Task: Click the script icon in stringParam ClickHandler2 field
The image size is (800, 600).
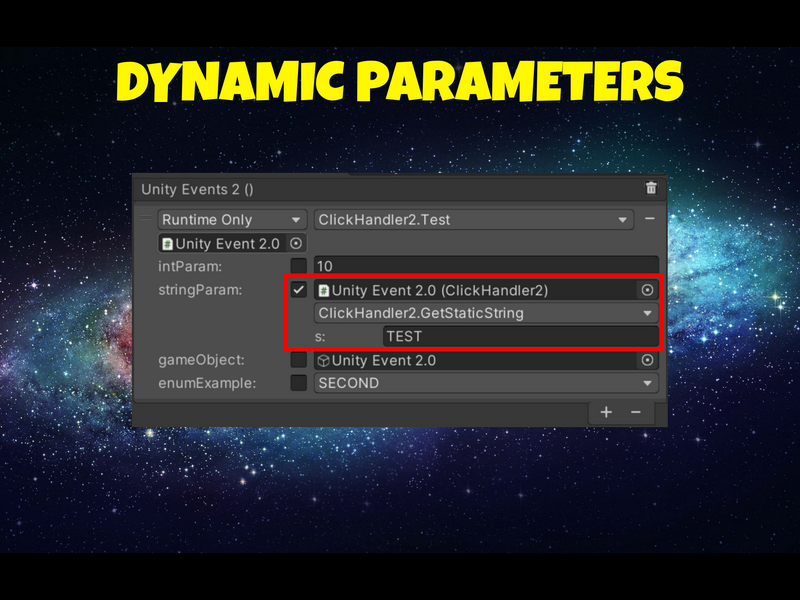Action: click(323, 290)
